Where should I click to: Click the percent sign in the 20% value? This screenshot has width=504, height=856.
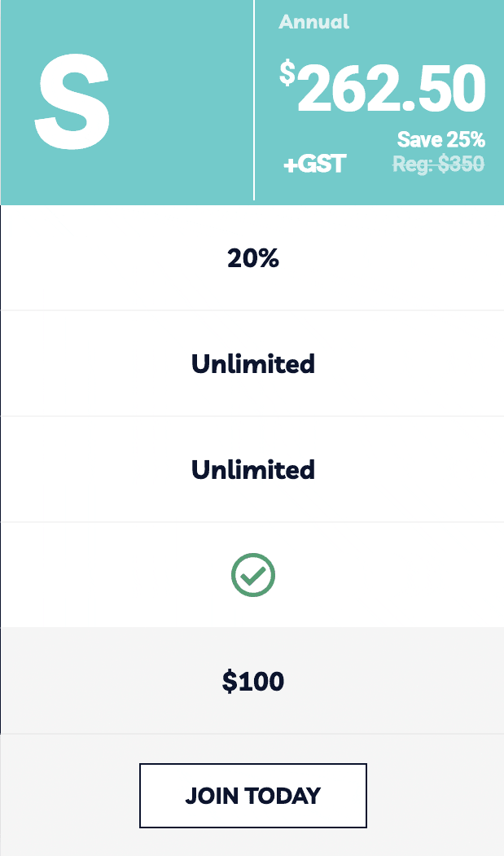pos(268,257)
